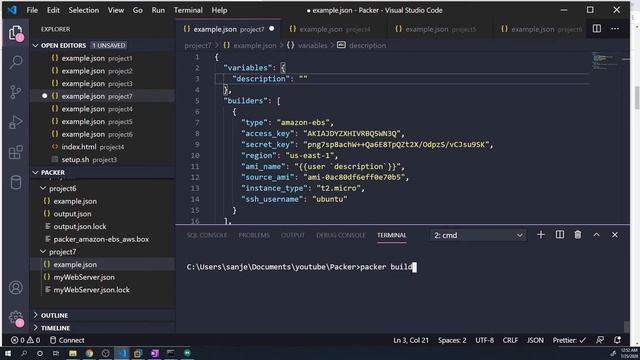Open example.json project1 in open editors

pos(102,58)
